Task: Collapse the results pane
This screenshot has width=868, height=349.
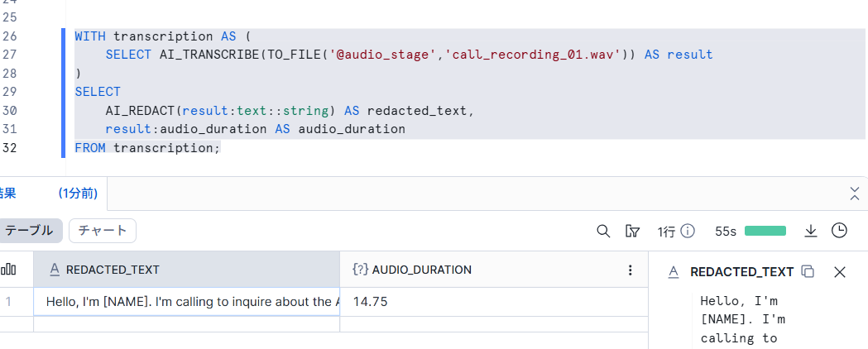Action: 855,194
